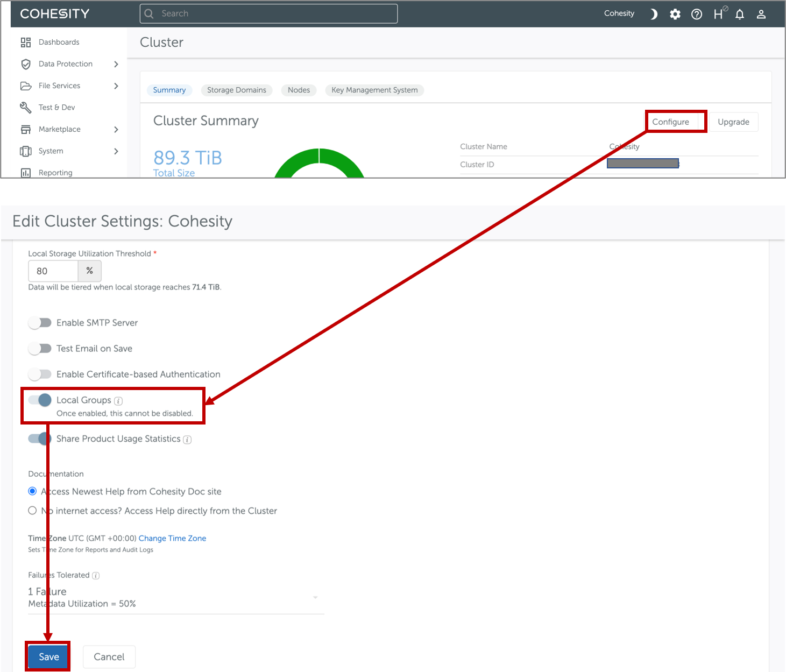Image resolution: width=786 pixels, height=672 pixels.
Task: Switch to the Summary tab
Action: (169, 90)
